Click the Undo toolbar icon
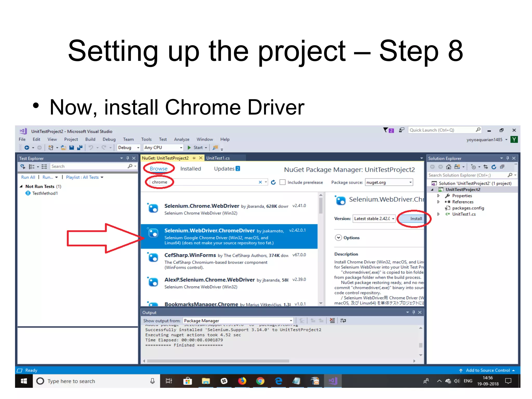532x399 pixels. pyautogui.click(x=91, y=148)
